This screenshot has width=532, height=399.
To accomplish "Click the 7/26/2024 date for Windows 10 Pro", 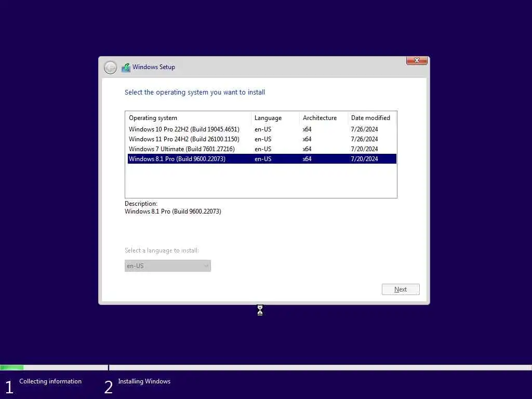I will 364,129.
